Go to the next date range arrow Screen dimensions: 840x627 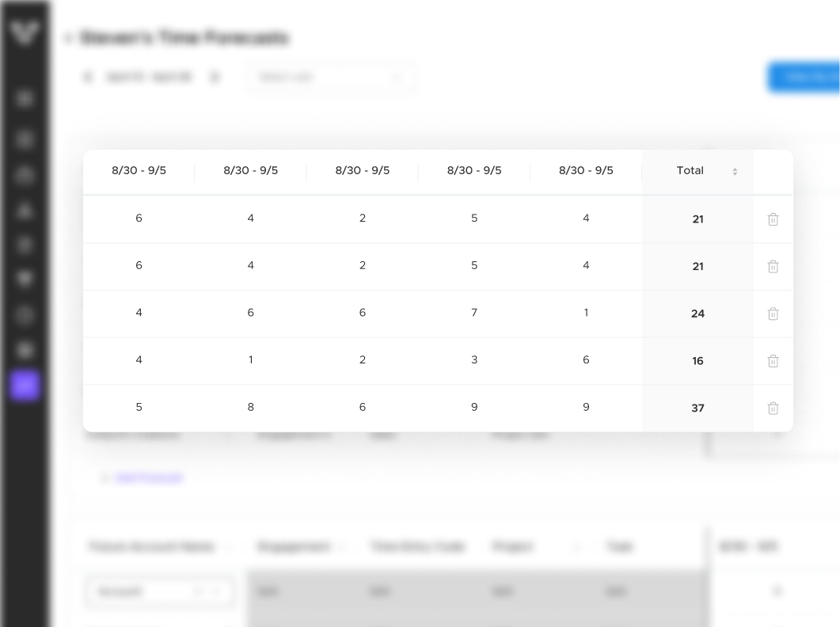215,77
